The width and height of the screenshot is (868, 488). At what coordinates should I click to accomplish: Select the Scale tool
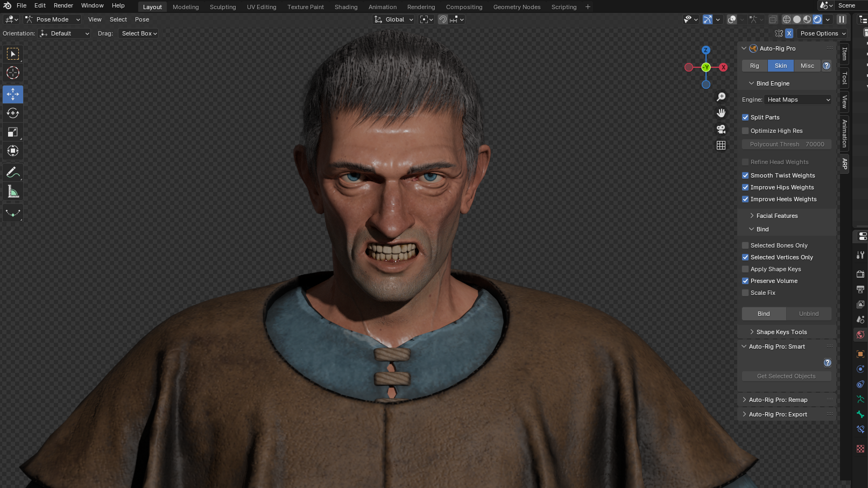click(x=13, y=132)
